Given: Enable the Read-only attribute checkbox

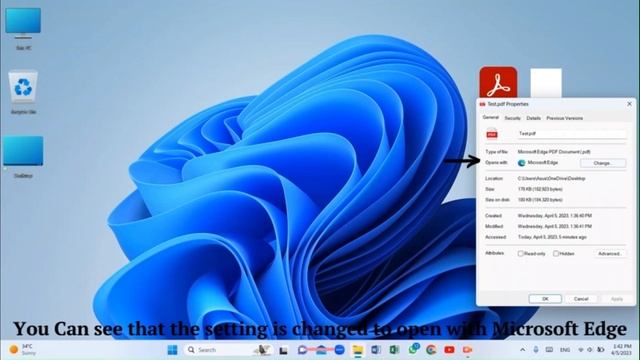Looking at the screenshot, I should coord(520,253).
